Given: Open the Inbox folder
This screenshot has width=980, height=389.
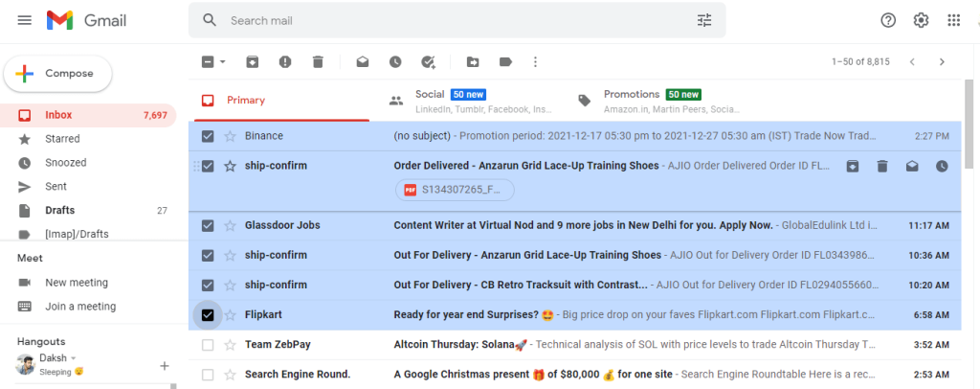Looking at the screenshot, I should point(88,115).
